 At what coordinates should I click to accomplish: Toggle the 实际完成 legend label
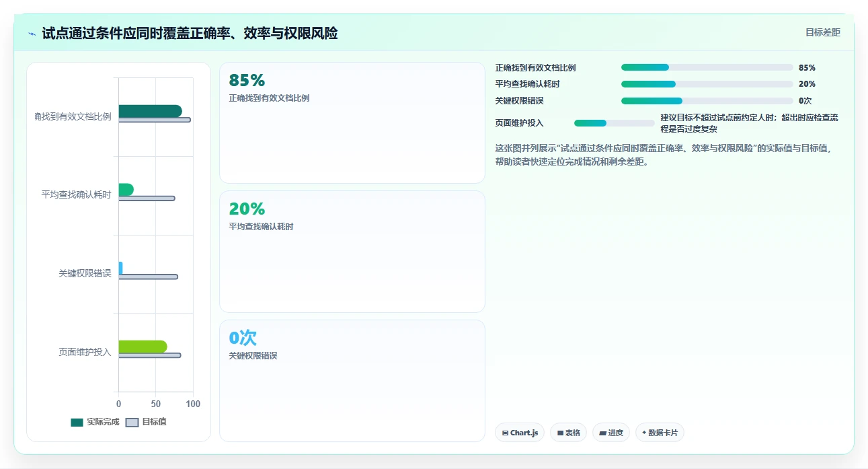[103, 423]
